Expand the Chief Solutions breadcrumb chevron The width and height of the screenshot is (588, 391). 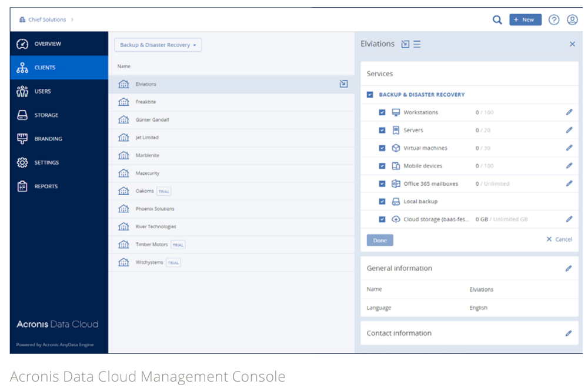pos(72,19)
